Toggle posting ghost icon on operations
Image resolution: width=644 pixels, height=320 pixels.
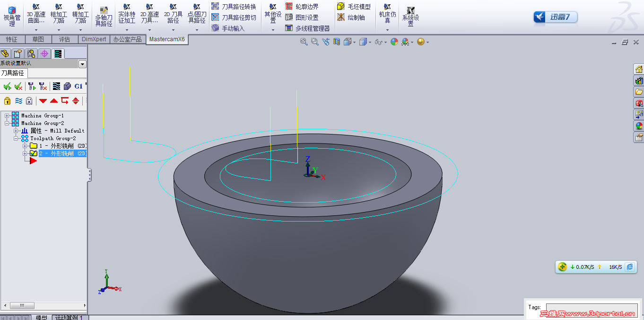29,100
